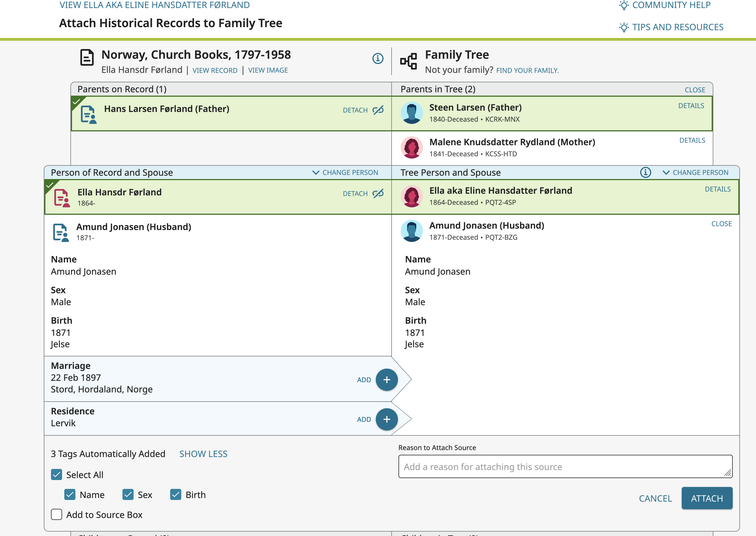Screen dimensions: 756x536
Task: Open Change Person dropdown for Tree Person
Action: coord(695,172)
